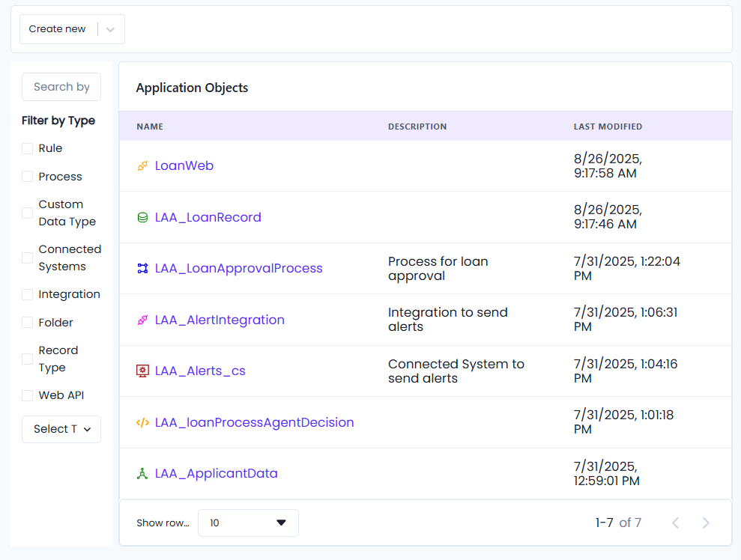Go to the previous page arrow
Screen dimensions: 741x560
pos(676,523)
